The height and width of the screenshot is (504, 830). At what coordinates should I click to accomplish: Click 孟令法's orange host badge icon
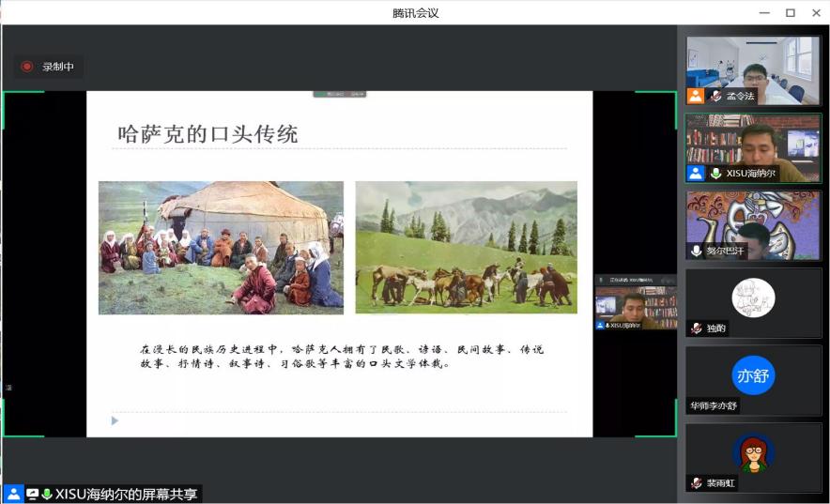click(x=695, y=96)
